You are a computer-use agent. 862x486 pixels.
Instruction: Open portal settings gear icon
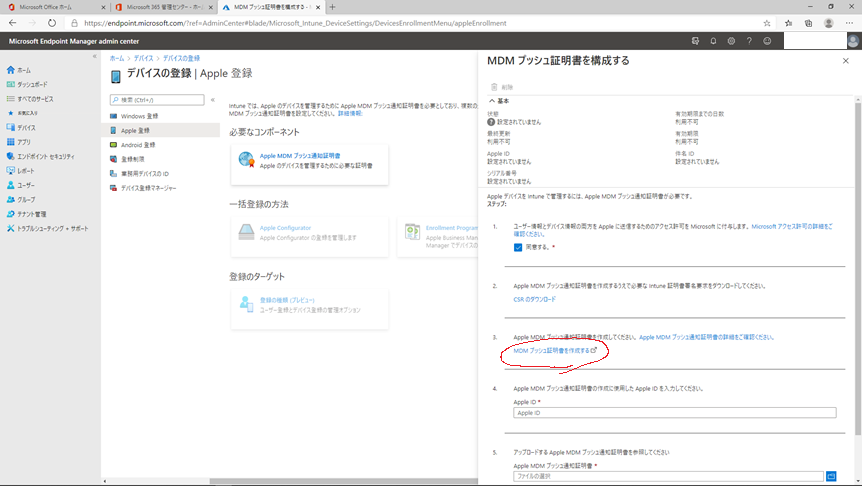(x=731, y=41)
